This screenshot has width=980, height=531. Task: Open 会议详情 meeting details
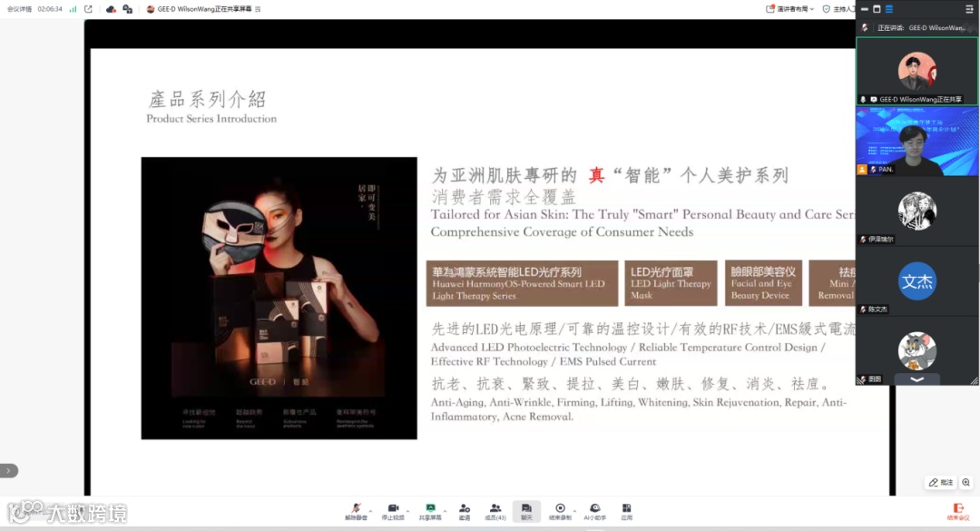pos(19,9)
